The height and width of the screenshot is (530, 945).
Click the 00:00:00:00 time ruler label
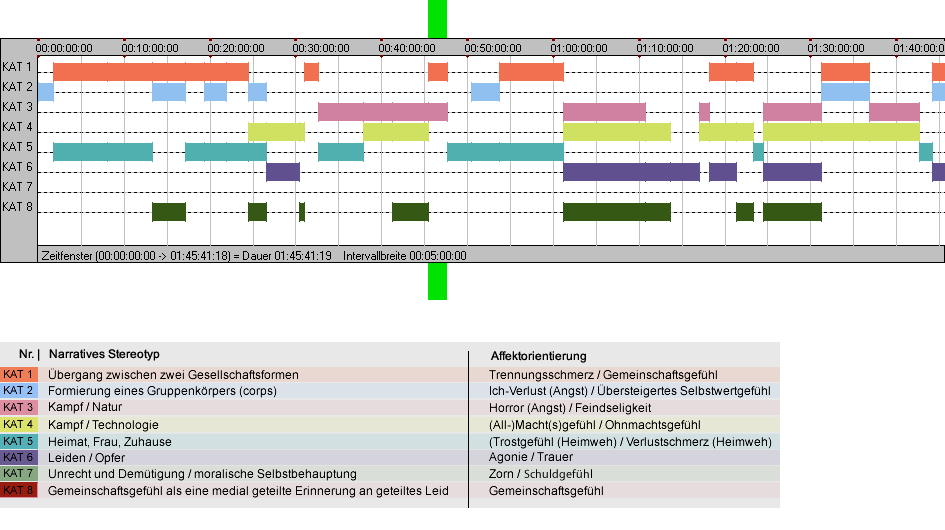coord(64,48)
